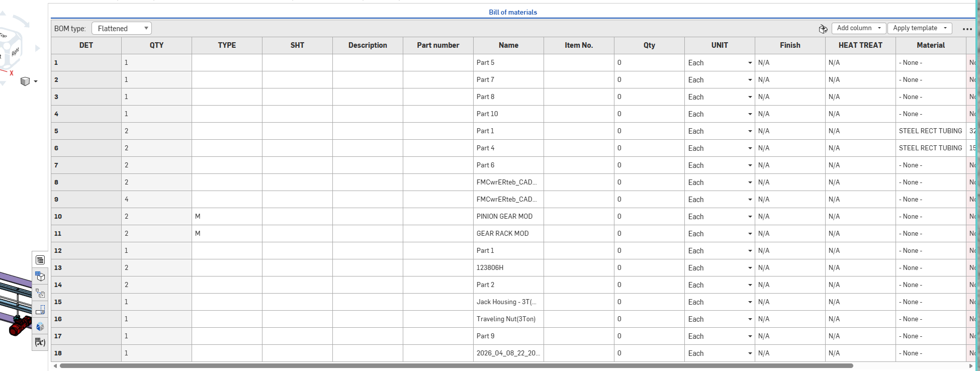Screen dimensions: 980x371
Task: Click the TYPE column header
Action: (227, 45)
